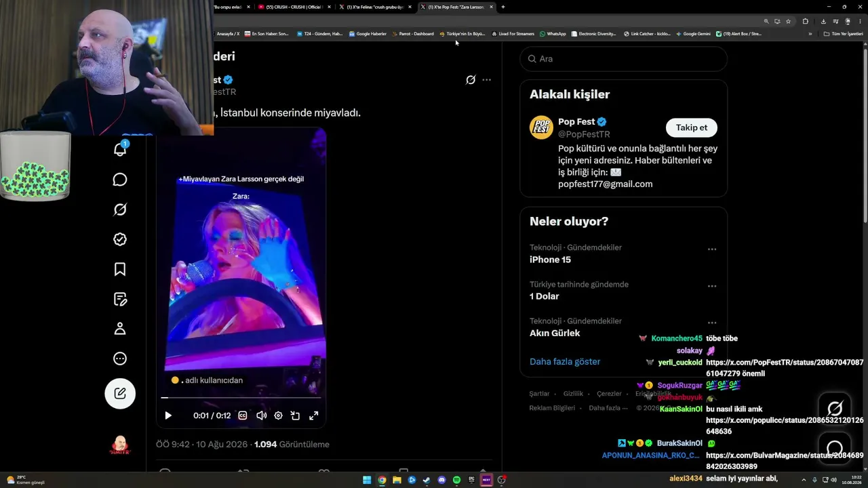Viewport: 868px width, 488px height.
Task: Bookmark this page with the star icon
Action: (x=788, y=21)
